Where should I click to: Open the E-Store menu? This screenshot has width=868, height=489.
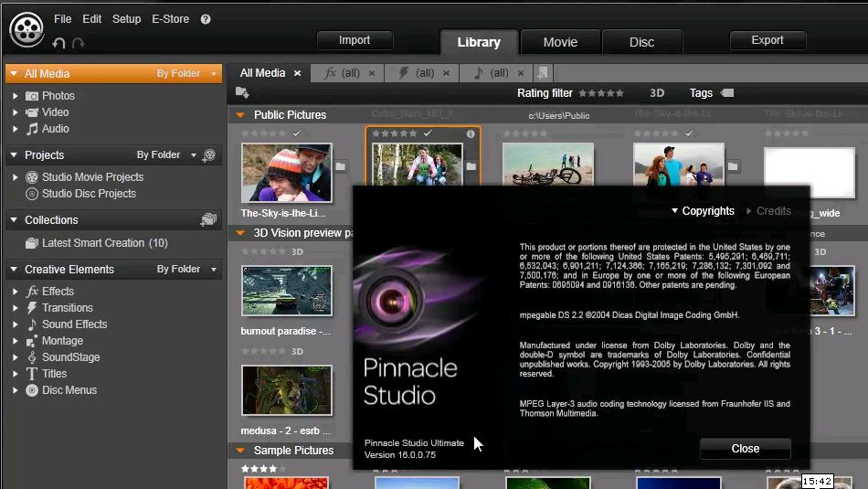171,19
